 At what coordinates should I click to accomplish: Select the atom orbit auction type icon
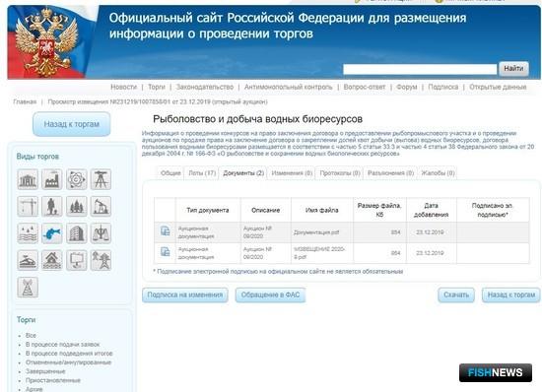point(77,179)
